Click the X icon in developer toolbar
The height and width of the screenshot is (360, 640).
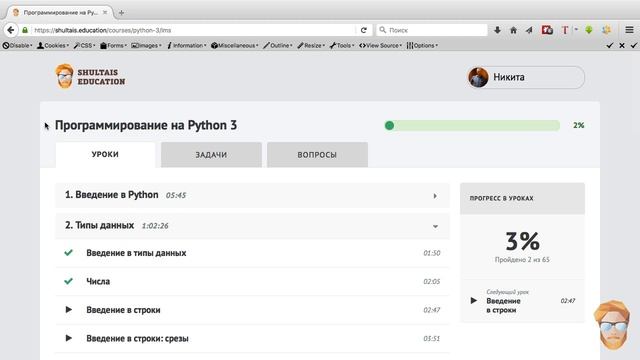coord(622,45)
